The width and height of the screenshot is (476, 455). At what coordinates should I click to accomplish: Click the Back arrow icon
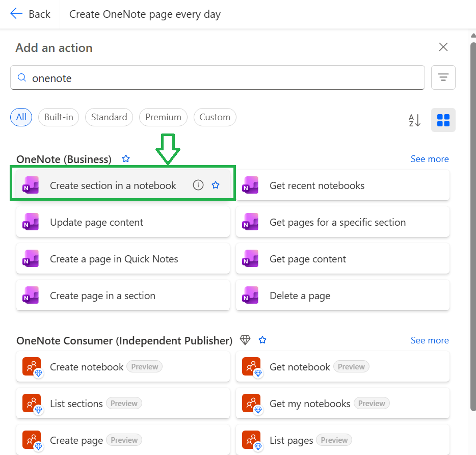tap(16, 14)
